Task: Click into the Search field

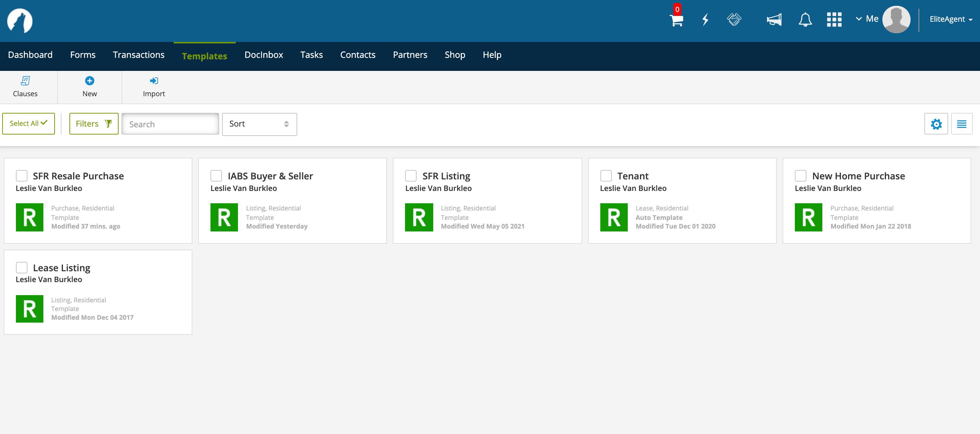Action: point(170,124)
